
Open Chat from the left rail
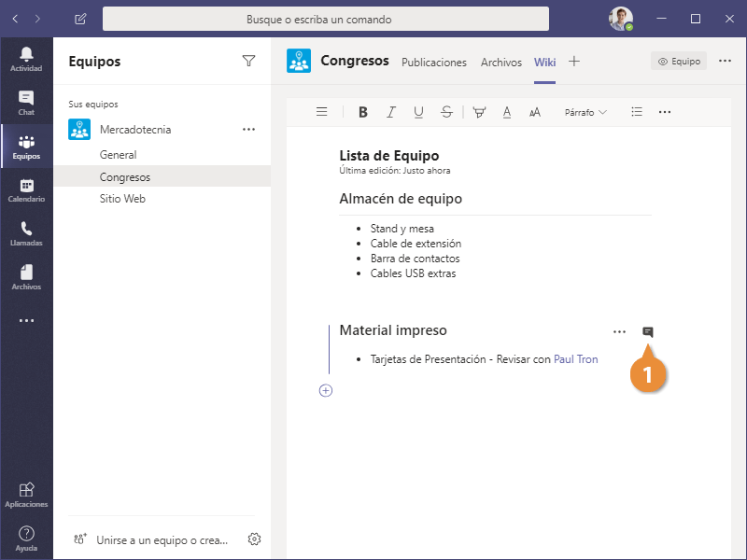[26, 103]
